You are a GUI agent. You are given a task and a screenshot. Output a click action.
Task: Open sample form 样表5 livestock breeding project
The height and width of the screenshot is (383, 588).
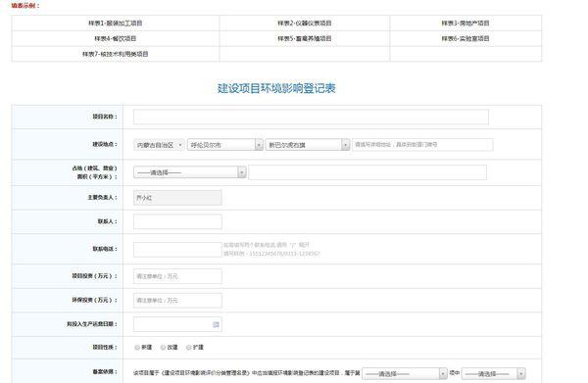pyautogui.click(x=305, y=38)
